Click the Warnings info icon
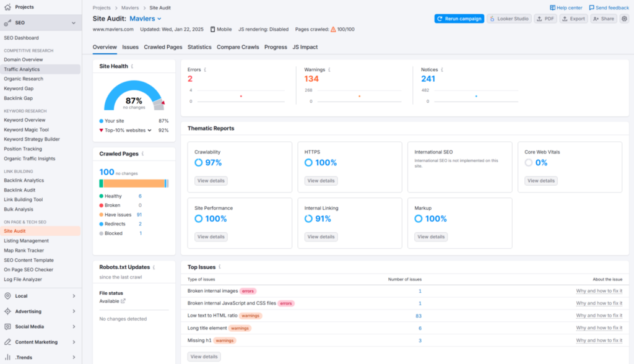This screenshot has width=634, height=364. click(329, 69)
